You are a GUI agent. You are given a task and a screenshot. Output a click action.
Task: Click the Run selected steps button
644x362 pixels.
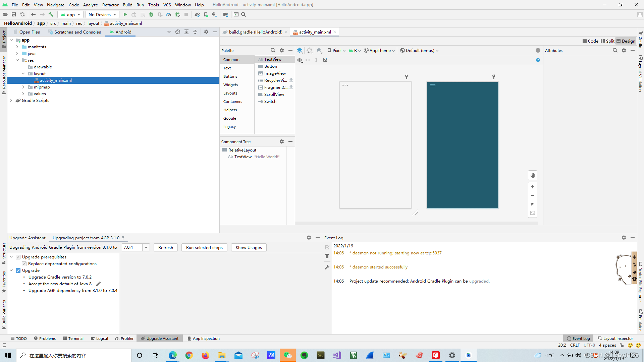(x=204, y=247)
